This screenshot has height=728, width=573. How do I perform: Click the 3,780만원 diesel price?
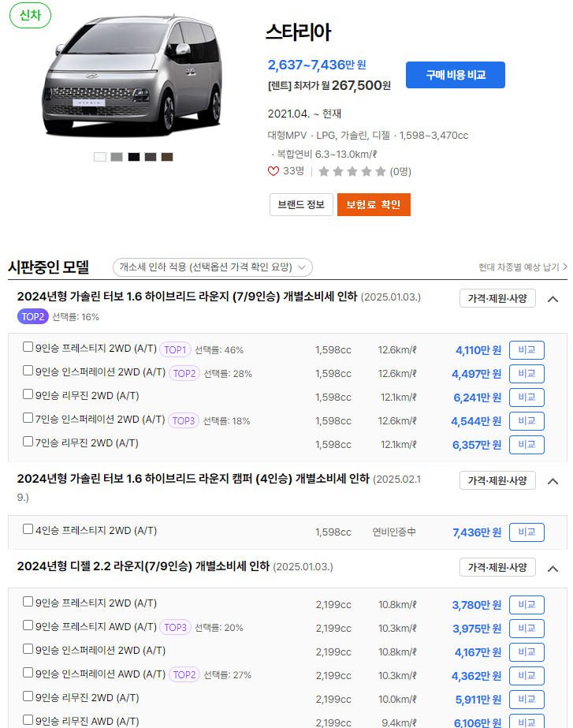coord(477,605)
